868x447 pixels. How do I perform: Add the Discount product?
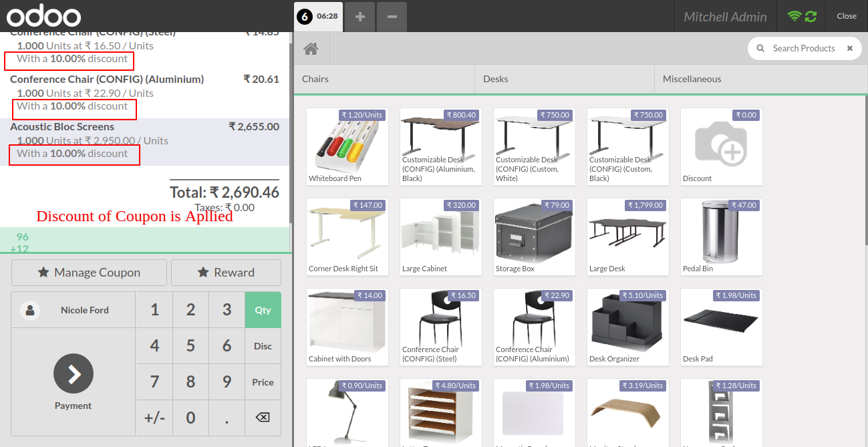(x=722, y=146)
